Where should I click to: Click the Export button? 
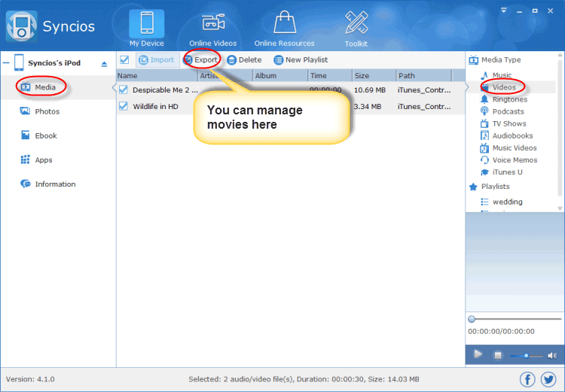(200, 59)
